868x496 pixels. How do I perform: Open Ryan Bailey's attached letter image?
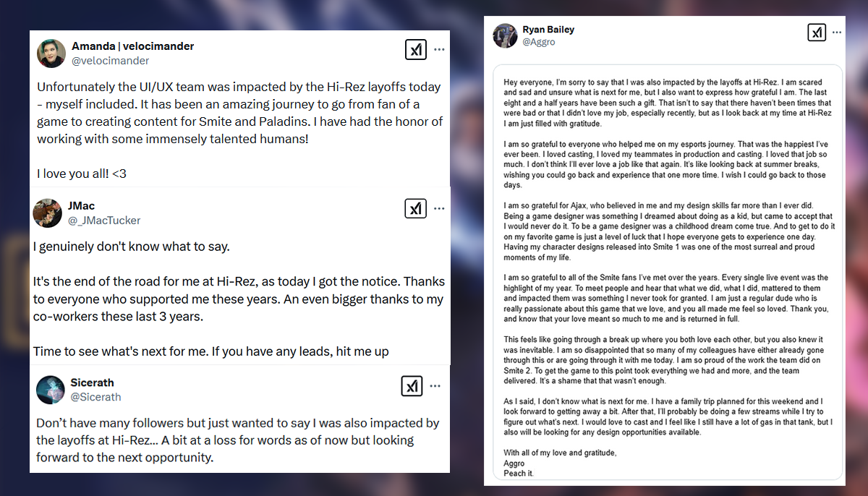tap(668, 274)
